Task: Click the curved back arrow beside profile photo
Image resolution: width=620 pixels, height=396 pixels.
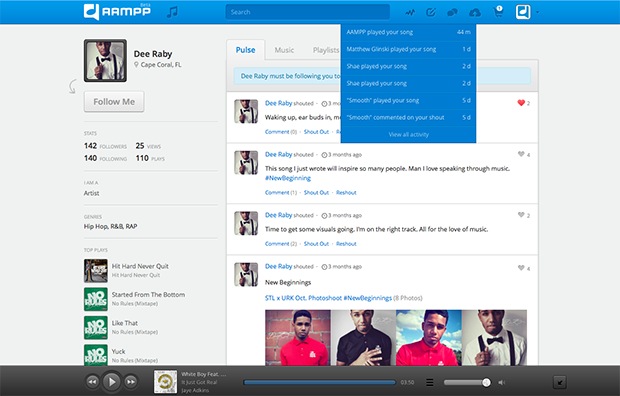Action: (x=72, y=87)
